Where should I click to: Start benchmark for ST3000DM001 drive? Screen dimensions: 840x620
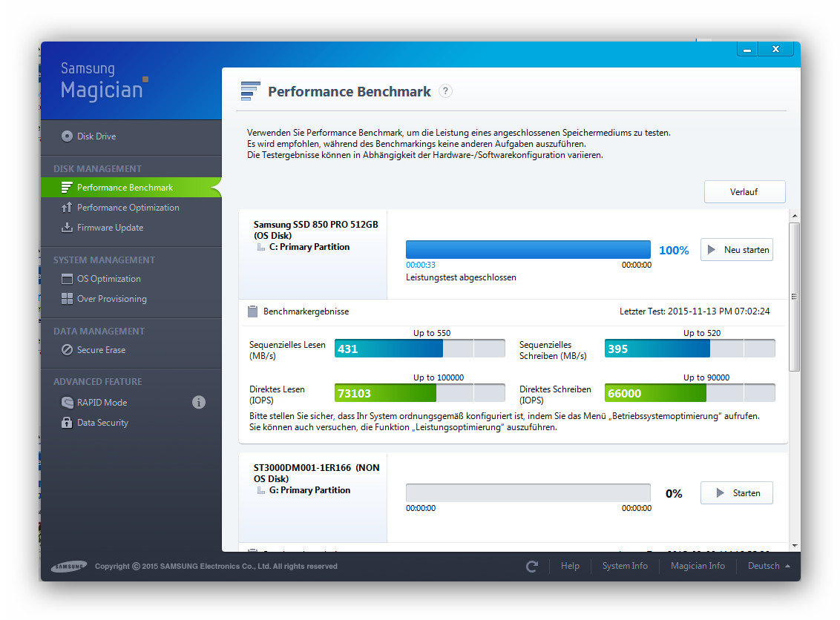coord(737,492)
